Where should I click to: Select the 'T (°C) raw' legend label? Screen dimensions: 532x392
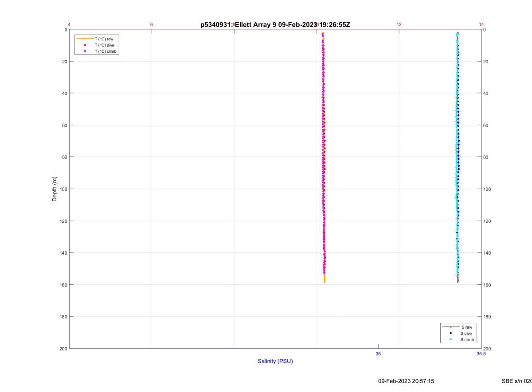tap(104, 39)
